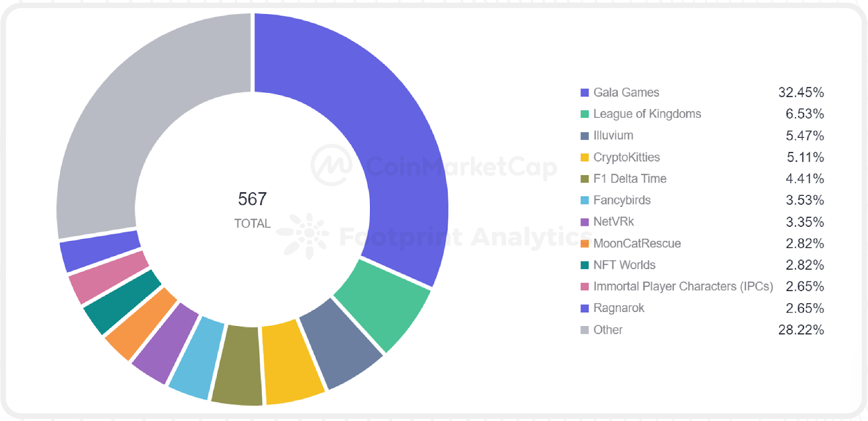
Task: Click the NetVRk legend entry text
Action: [613, 222]
